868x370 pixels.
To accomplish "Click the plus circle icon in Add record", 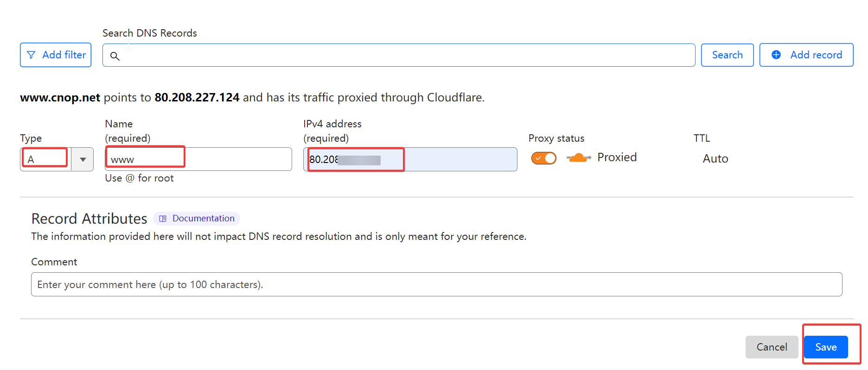I will click(776, 55).
